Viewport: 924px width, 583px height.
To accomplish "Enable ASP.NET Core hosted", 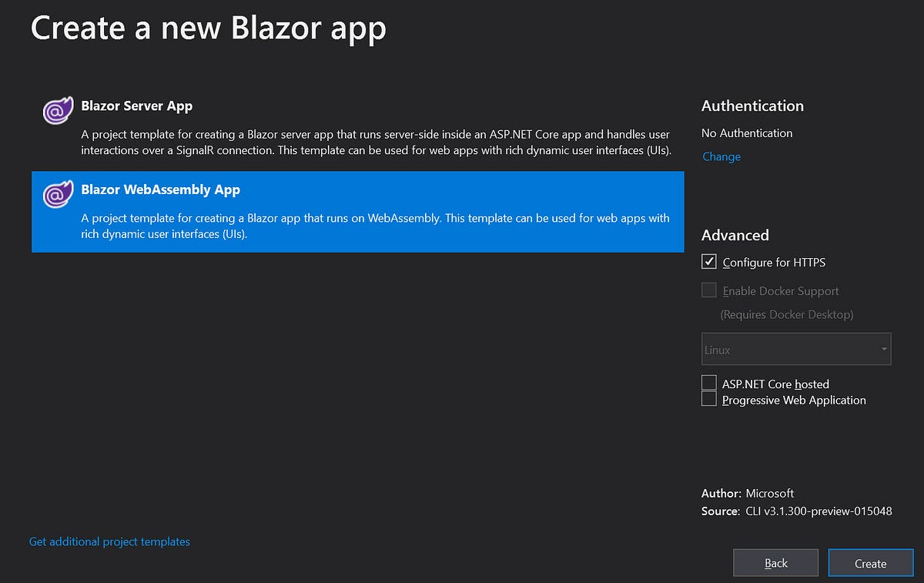I will pos(708,382).
